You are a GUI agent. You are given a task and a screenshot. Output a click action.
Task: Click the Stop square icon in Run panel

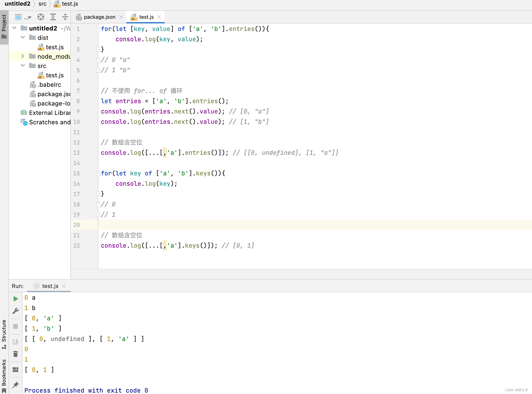coord(15,326)
